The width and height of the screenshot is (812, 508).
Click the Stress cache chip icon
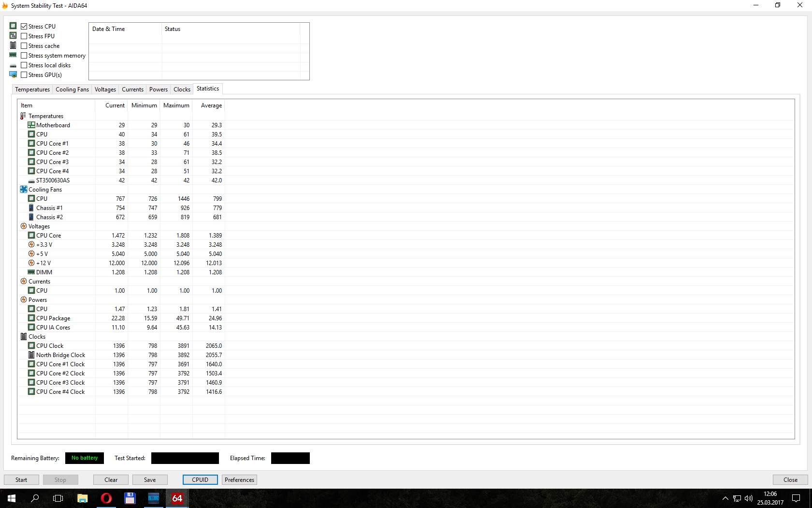(x=13, y=45)
